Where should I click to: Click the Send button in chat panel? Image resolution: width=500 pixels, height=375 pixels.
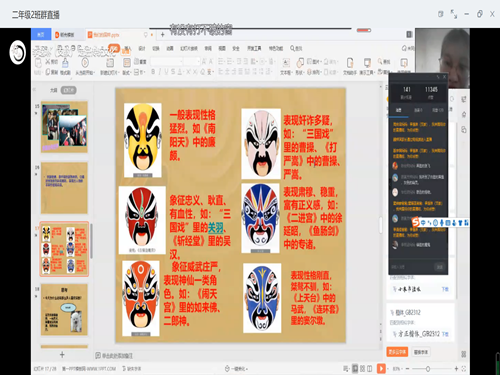coord(439,267)
